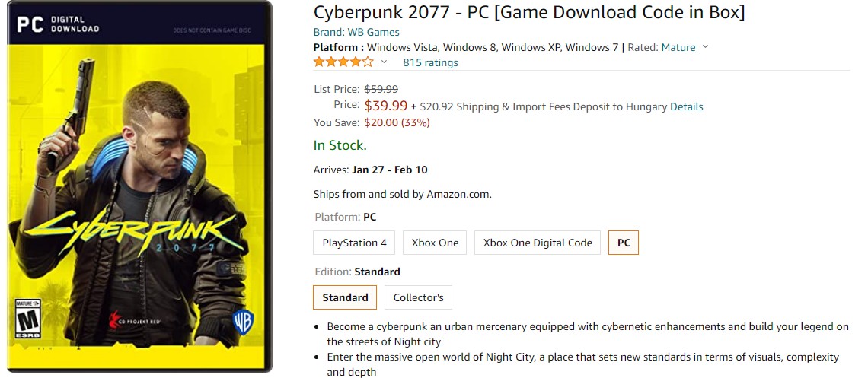Click the product title heading
The width and height of the screenshot is (868, 378).
pyautogui.click(x=529, y=12)
